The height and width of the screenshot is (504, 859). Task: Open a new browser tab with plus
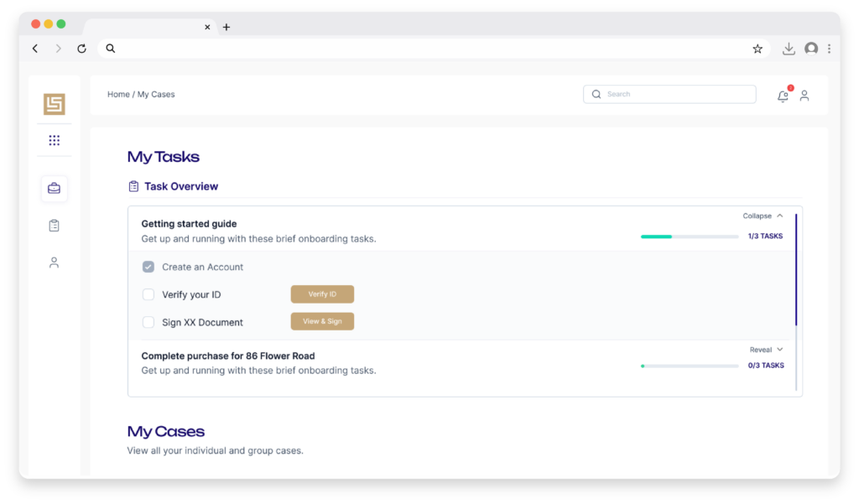(x=226, y=27)
